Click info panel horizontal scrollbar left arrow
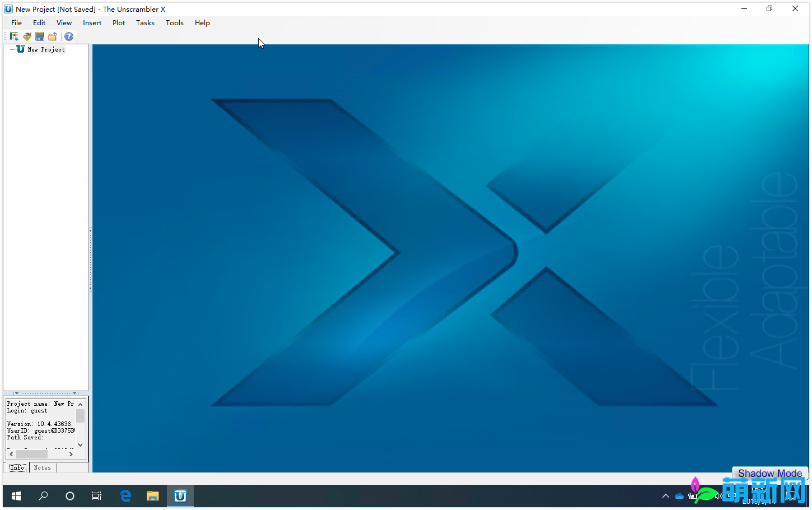This screenshot has height=510, width=812. pyautogui.click(x=11, y=455)
